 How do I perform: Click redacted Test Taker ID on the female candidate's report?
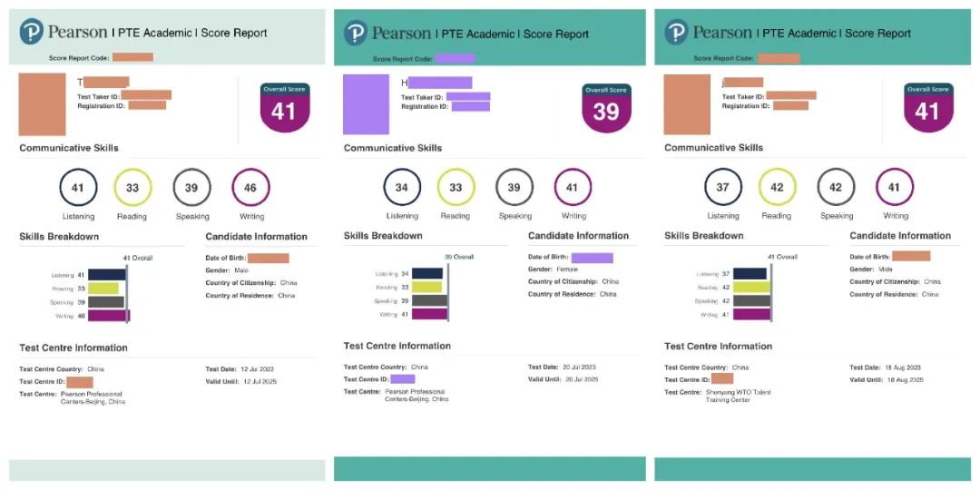click(468, 96)
